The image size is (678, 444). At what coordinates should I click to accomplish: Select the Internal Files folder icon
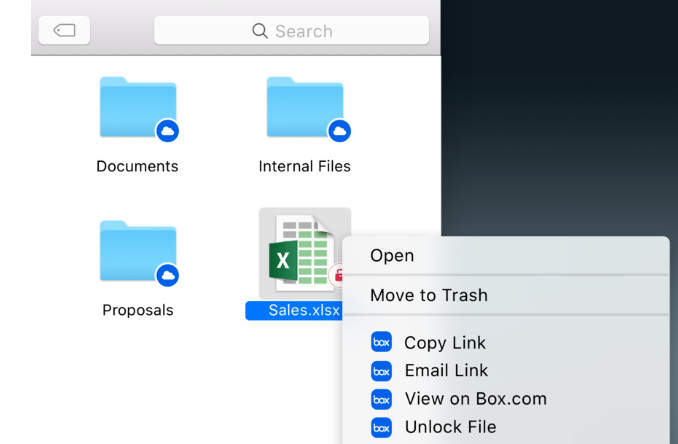304,107
